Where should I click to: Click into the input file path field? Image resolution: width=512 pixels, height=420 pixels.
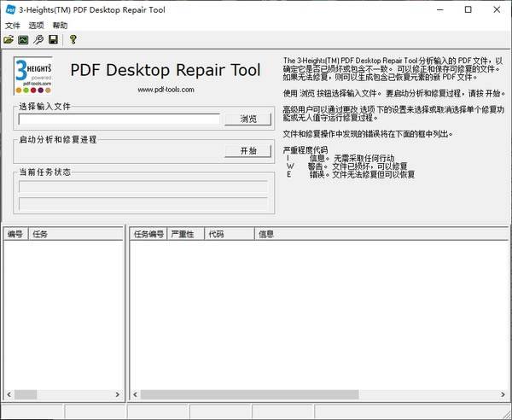coord(119,120)
